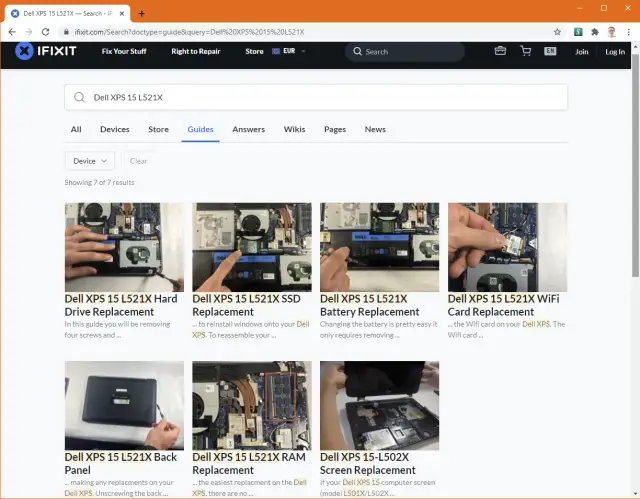
Task: Click the browser address bar URL
Action: (x=189, y=32)
